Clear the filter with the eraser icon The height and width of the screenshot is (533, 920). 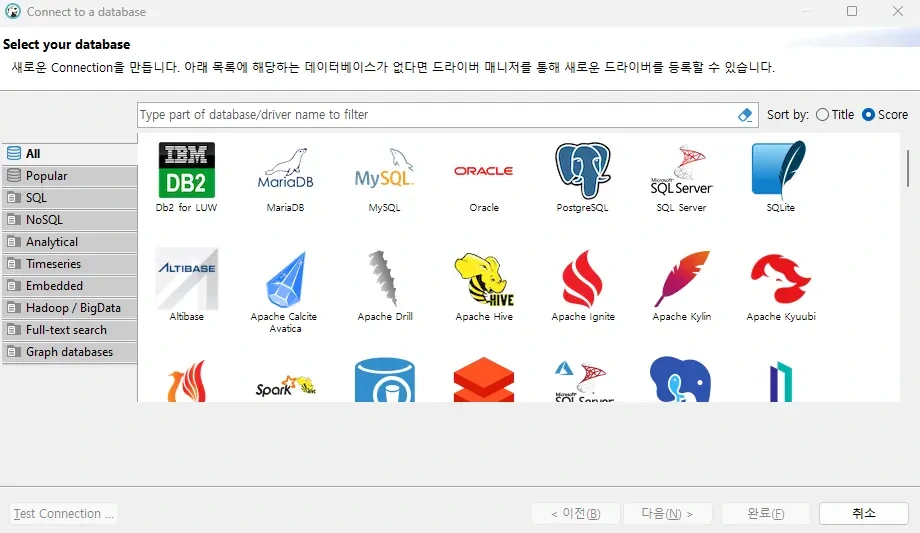tap(745, 115)
